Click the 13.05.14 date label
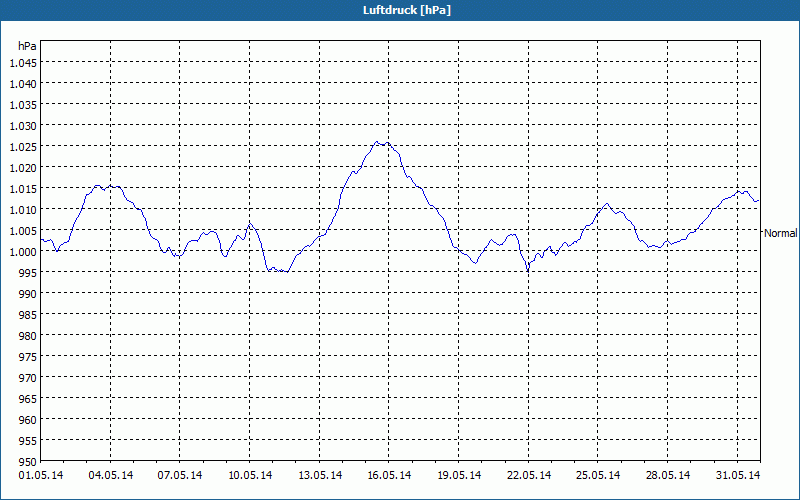The width and height of the screenshot is (800, 500). (x=320, y=475)
